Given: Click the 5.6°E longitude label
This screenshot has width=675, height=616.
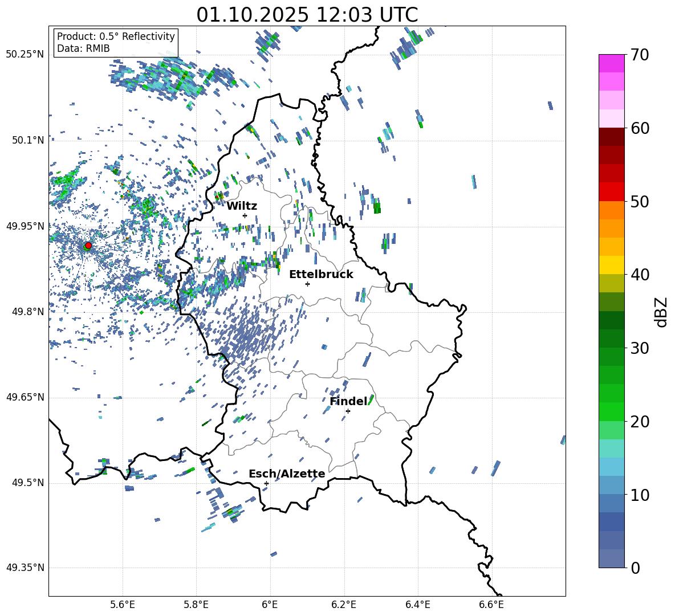Looking at the screenshot, I should pyautogui.click(x=123, y=605).
